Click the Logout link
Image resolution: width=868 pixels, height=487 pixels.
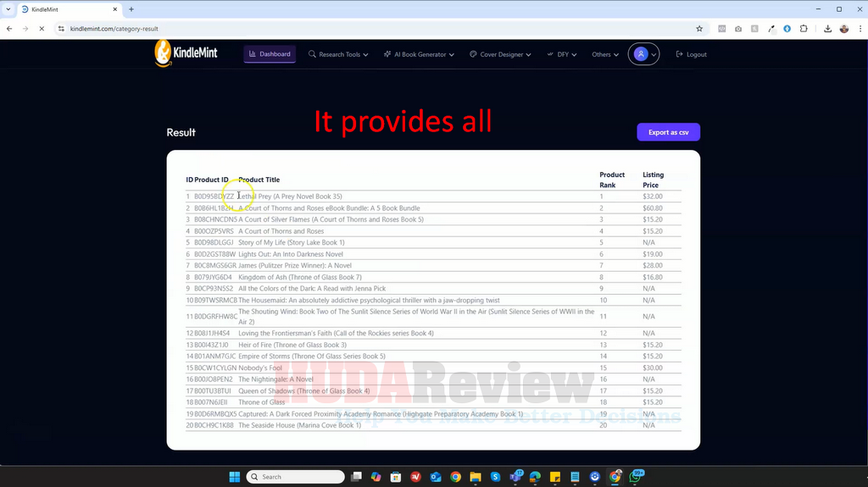coord(691,54)
